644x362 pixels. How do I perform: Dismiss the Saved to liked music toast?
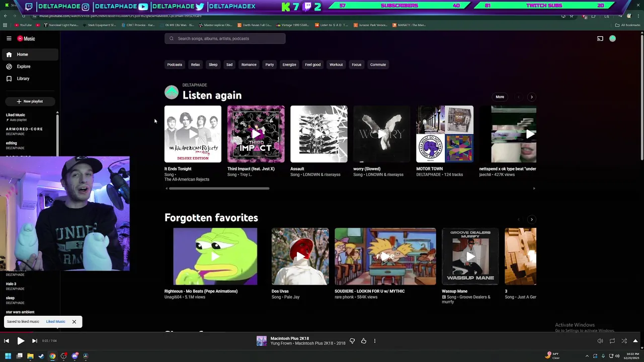74,322
